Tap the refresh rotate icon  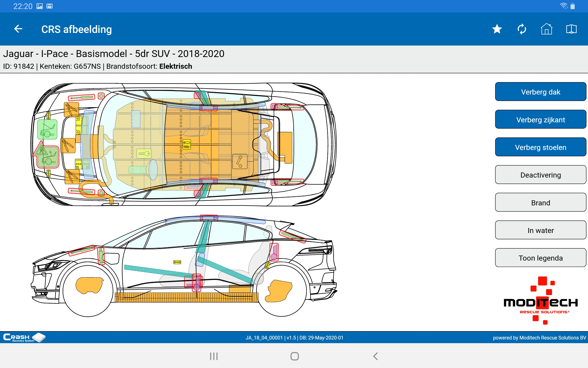click(522, 29)
